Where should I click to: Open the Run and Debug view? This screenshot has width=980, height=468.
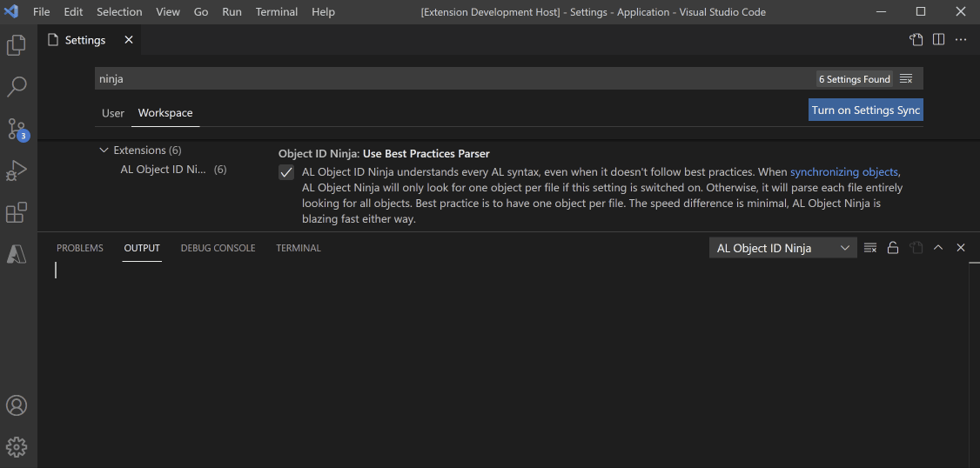pos(17,170)
